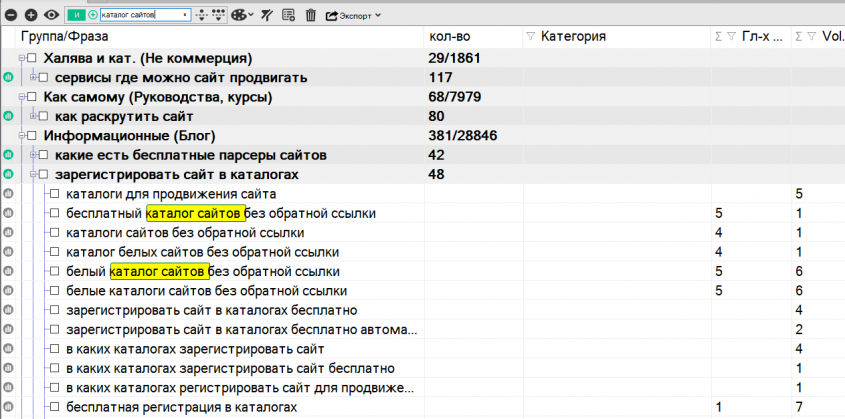Image resolution: width=845 pixels, height=419 pixels.
Task: Click the Группа/Фраза column header
Action: [65, 37]
